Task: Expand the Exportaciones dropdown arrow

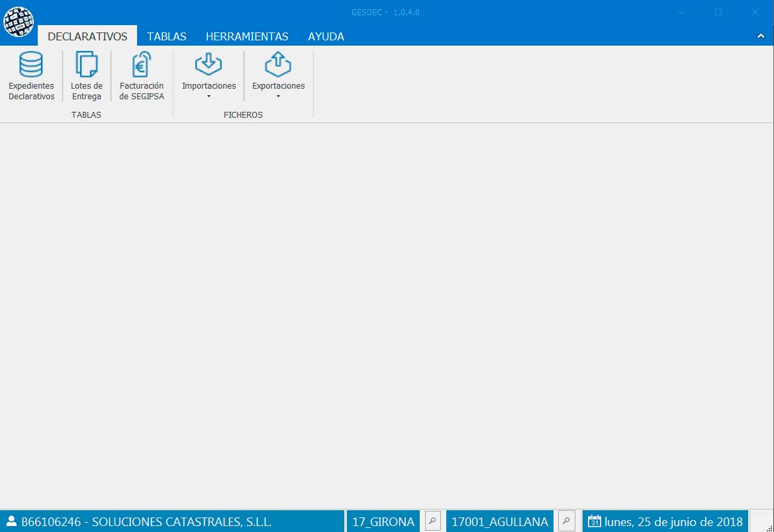Action: [278, 97]
